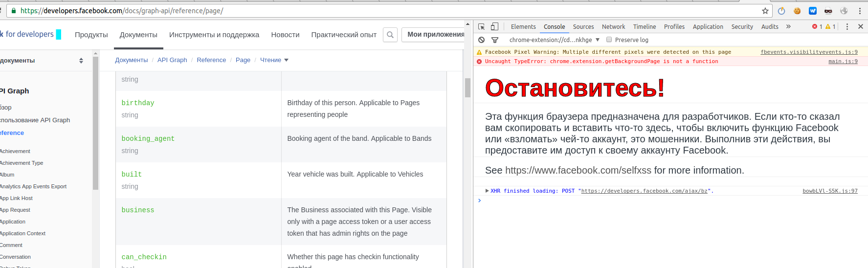
Task: Close the DevTools panel
Action: pos(861,27)
